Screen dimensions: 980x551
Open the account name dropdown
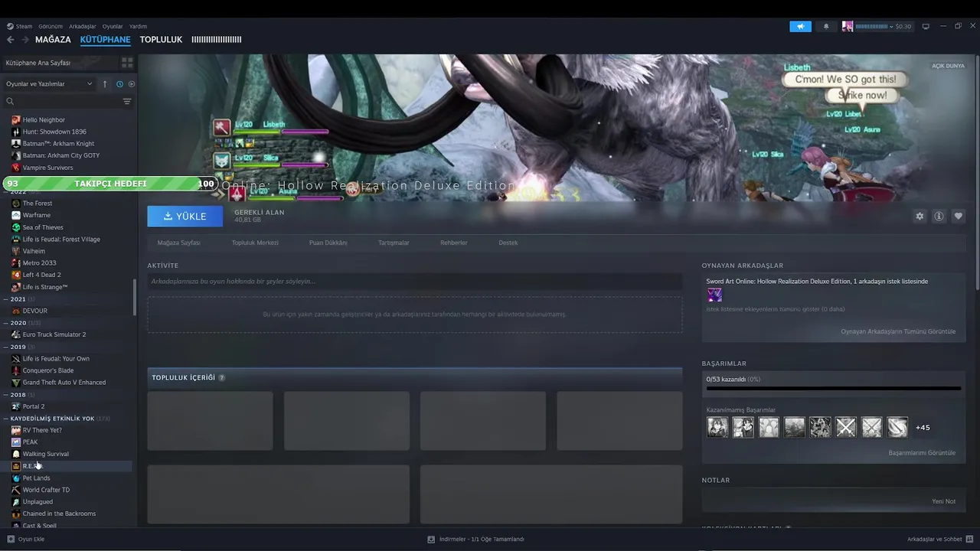874,26
